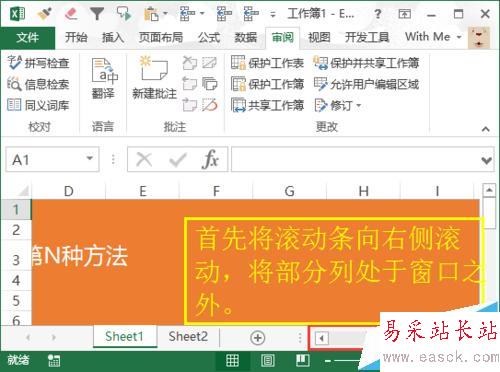Click the horizontal scrollbar left arrow

[x=322, y=338]
